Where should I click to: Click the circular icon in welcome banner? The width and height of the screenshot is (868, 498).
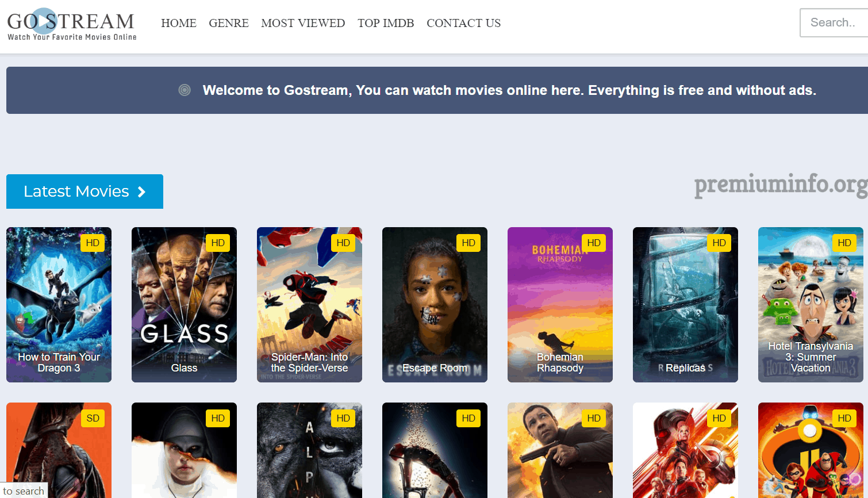point(185,90)
